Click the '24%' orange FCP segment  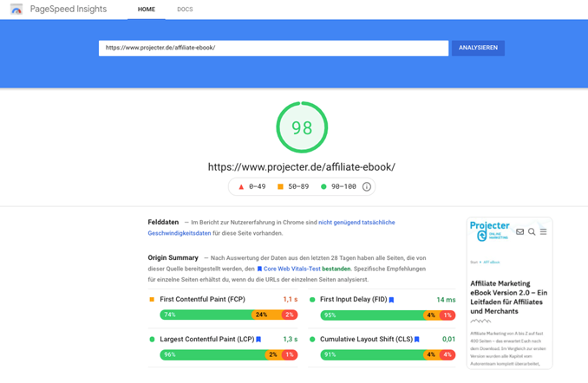266,315
